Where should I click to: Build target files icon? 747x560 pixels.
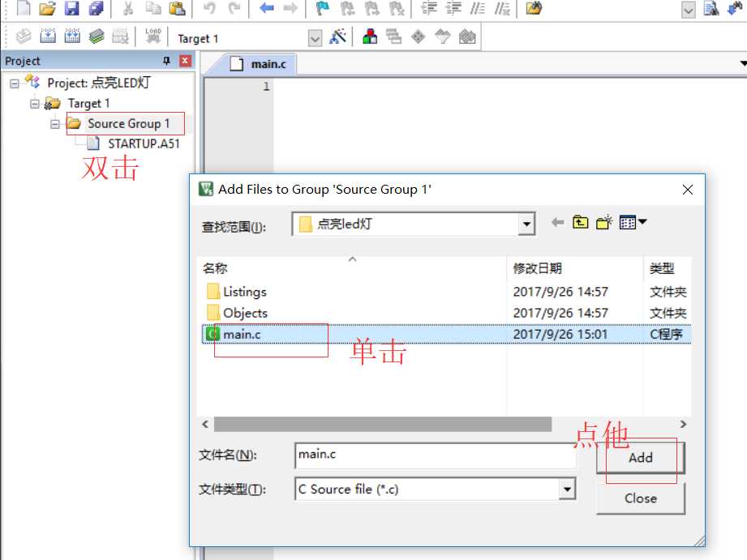pos(48,36)
